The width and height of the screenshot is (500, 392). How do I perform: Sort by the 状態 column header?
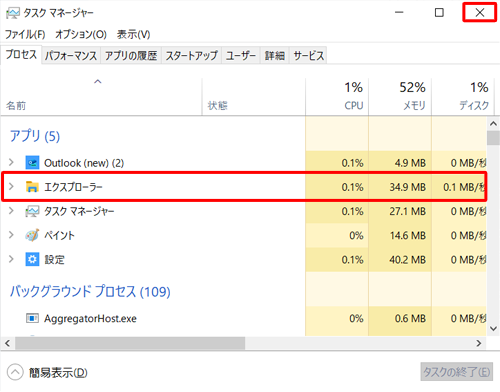click(x=253, y=97)
